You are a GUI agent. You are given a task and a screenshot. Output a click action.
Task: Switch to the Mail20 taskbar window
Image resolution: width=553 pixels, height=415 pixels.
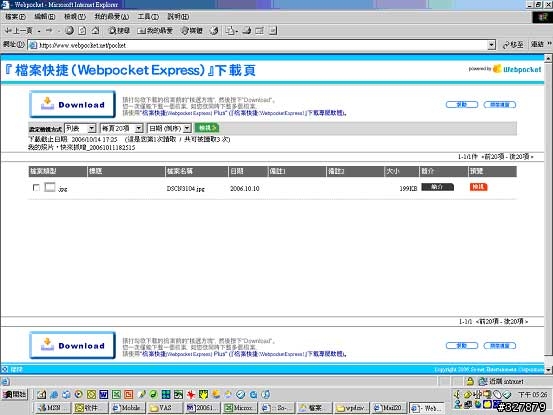pos(388,408)
